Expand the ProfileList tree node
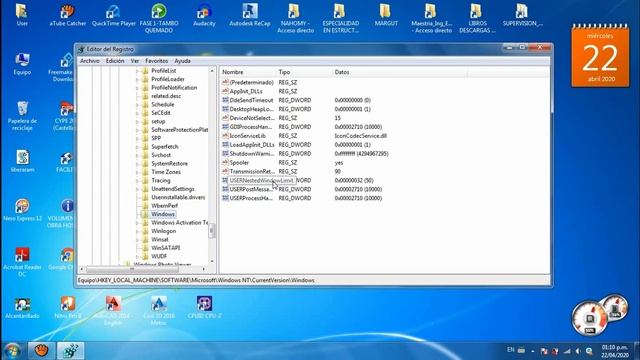 click(x=137, y=71)
